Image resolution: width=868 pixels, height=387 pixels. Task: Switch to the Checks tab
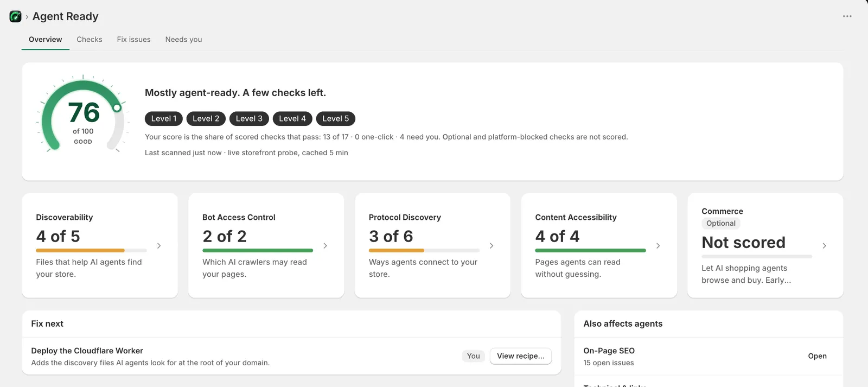90,40
